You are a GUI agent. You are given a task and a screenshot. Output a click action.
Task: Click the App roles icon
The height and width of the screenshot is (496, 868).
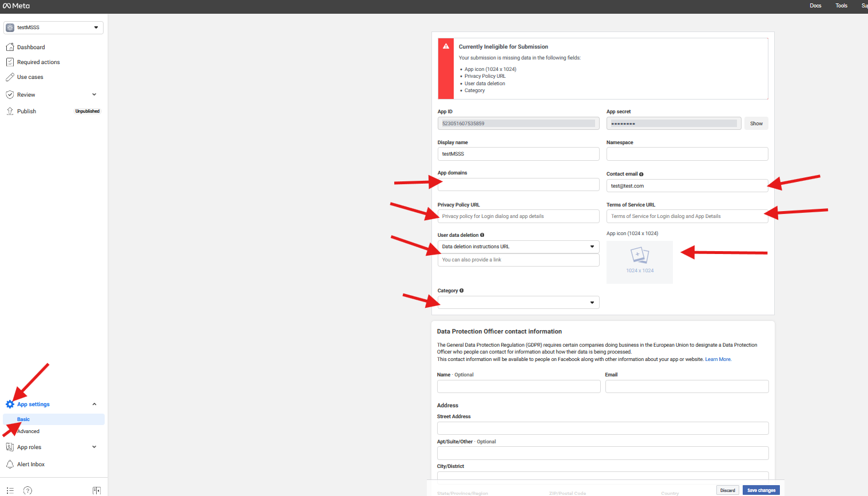click(x=10, y=447)
